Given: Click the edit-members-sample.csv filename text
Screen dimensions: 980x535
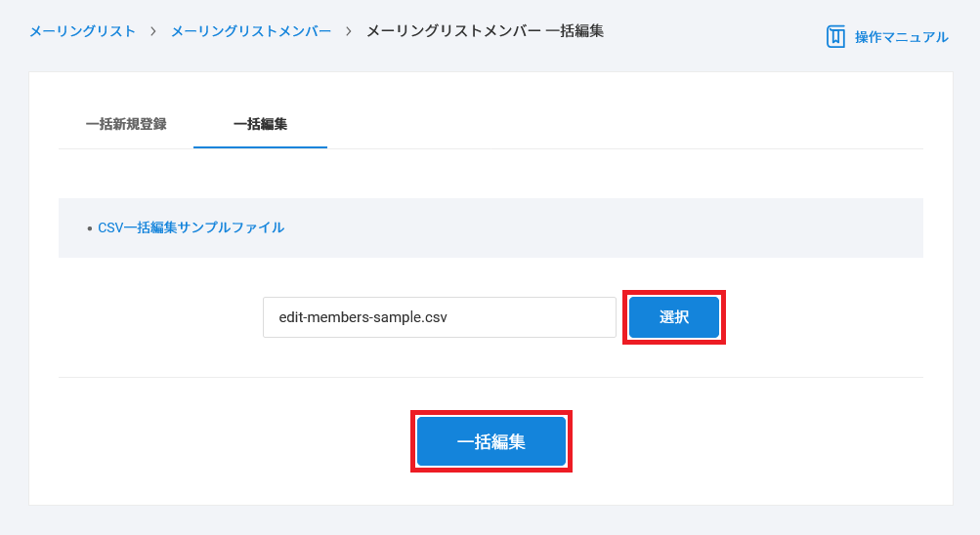Looking at the screenshot, I should (362, 317).
